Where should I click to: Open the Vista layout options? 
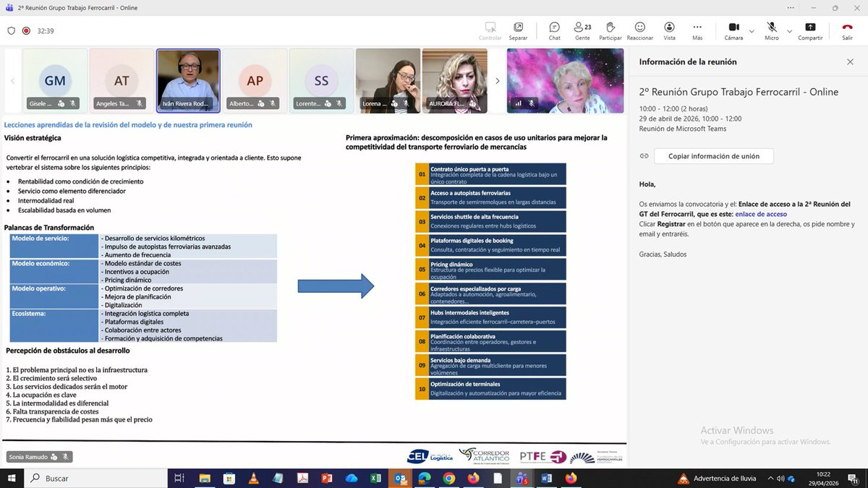(669, 30)
